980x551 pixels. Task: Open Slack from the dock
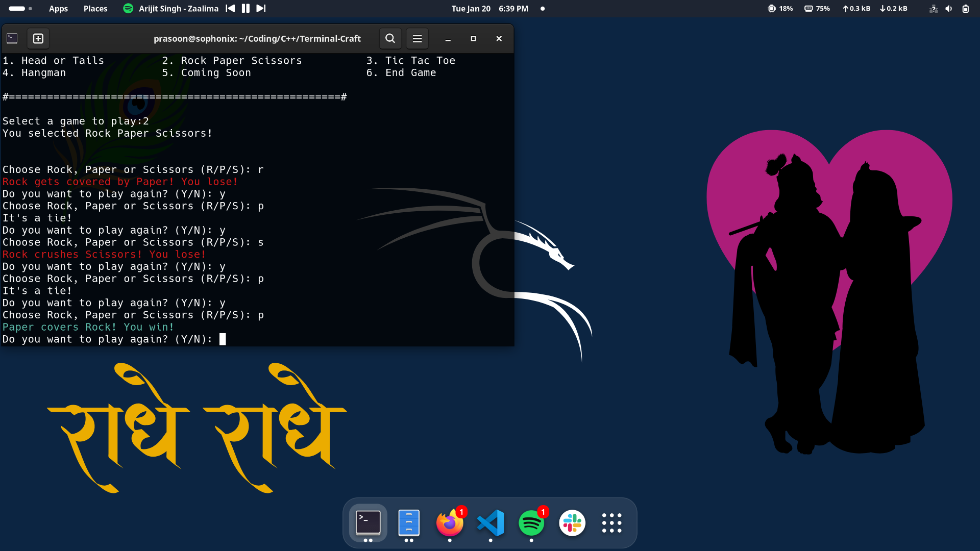point(572,523)
